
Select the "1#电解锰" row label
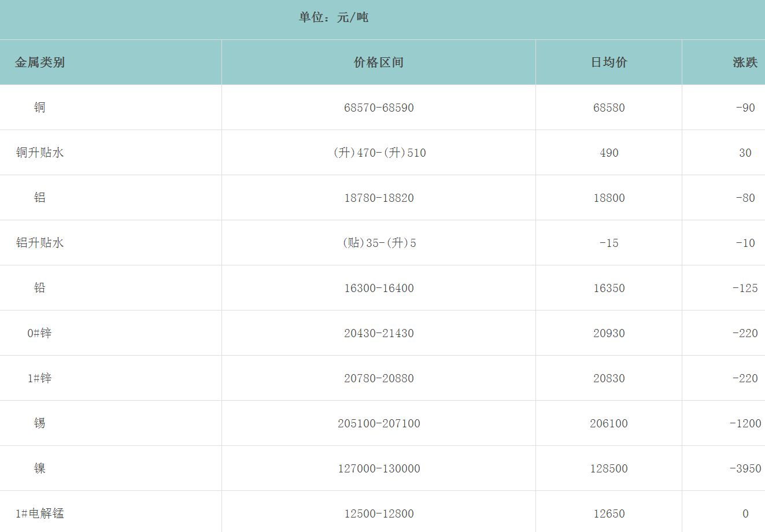pyautogui.click(x=40, y=513)
